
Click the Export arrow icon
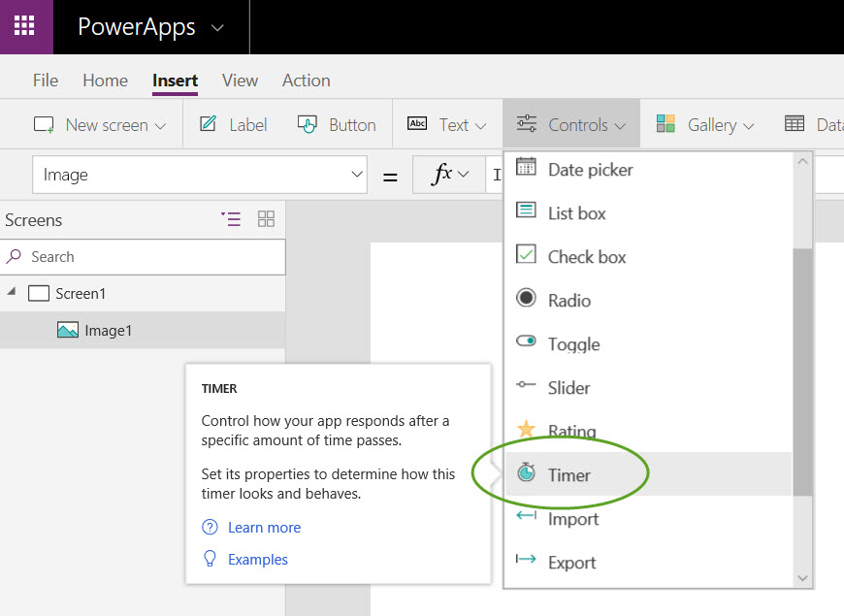point(526,559)
